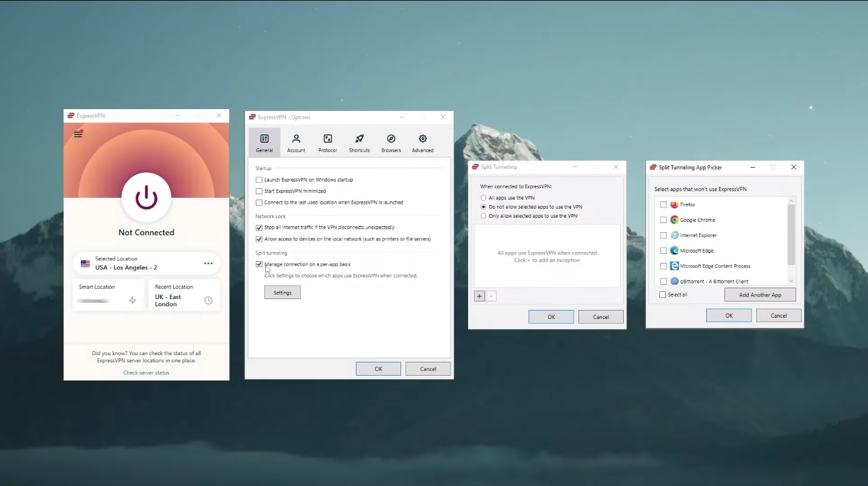Check the Google Chrome checkbox
This screenshot has height=486, width=868.
(664, 220)
